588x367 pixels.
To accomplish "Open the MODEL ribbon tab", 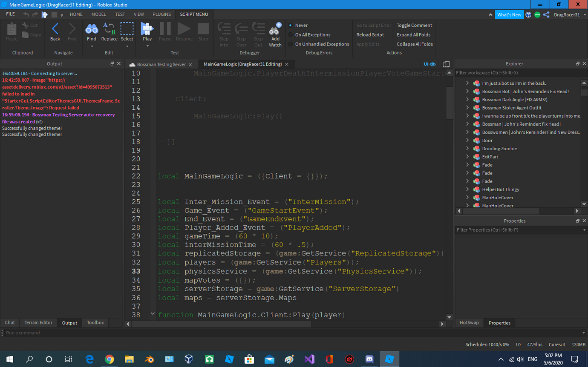I will click(98, 14).
